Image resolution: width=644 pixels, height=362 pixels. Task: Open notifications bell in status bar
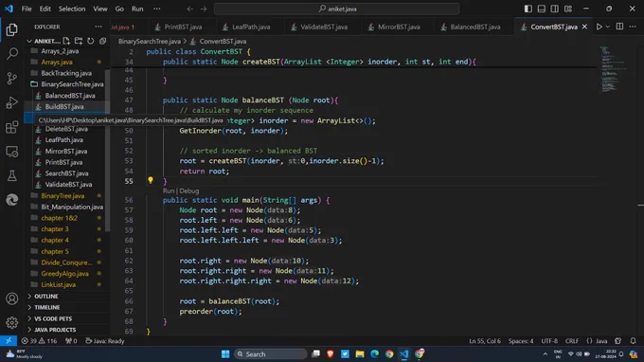pyautogui.click(x=633, y=341)
